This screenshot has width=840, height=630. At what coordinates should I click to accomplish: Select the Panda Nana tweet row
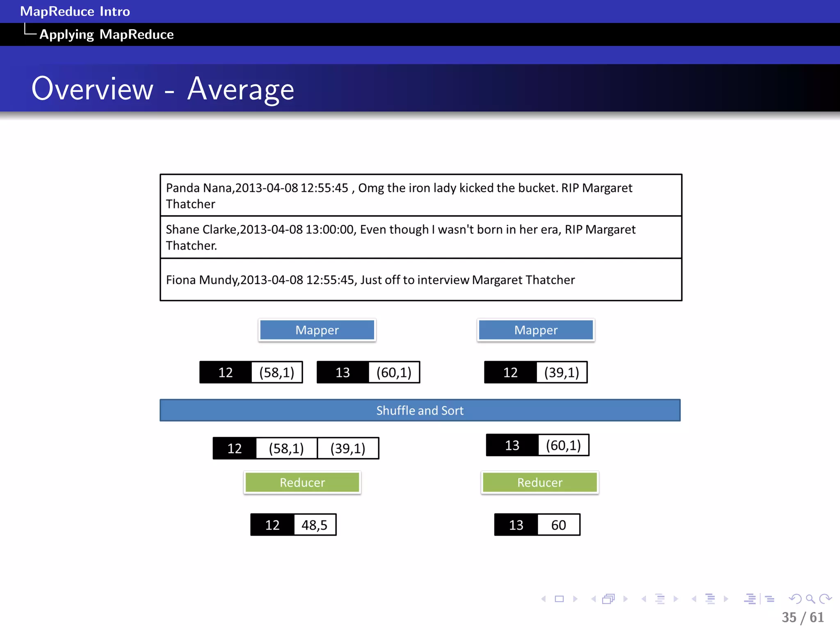[x=421, y=195]
